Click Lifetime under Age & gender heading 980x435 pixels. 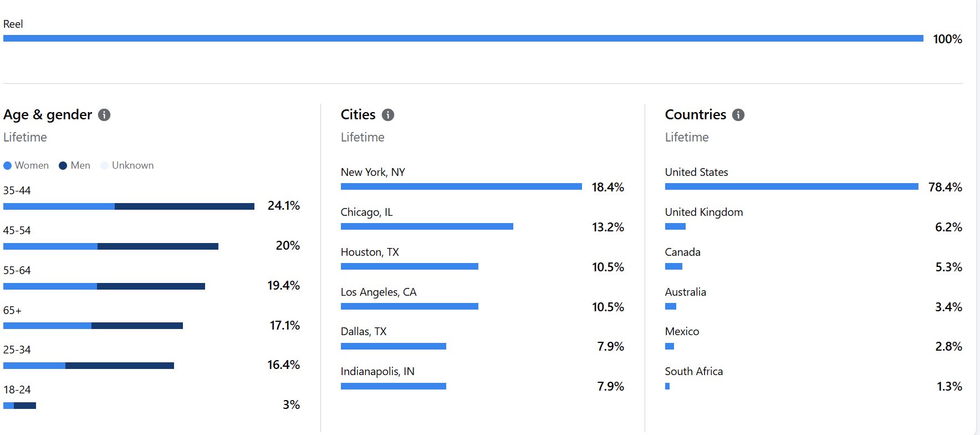[25, 137]
